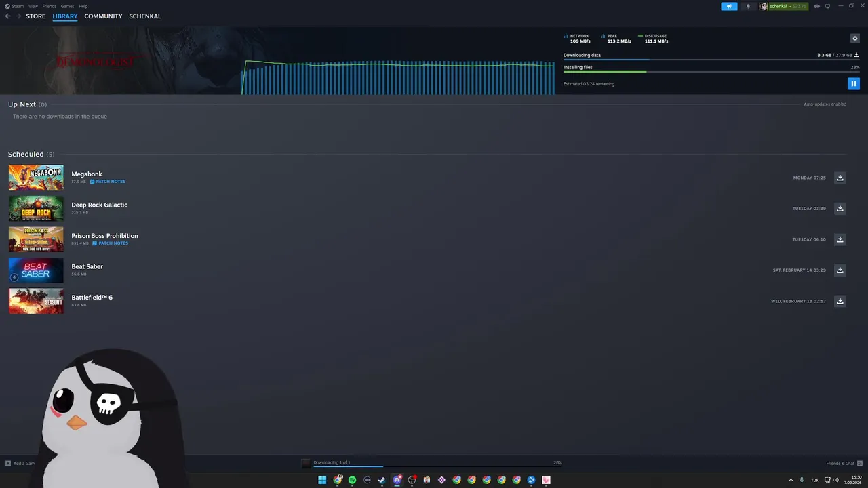Click 'MONDAY 07:25' schedule time
868x488 pixels.
(x=809, y=178)
